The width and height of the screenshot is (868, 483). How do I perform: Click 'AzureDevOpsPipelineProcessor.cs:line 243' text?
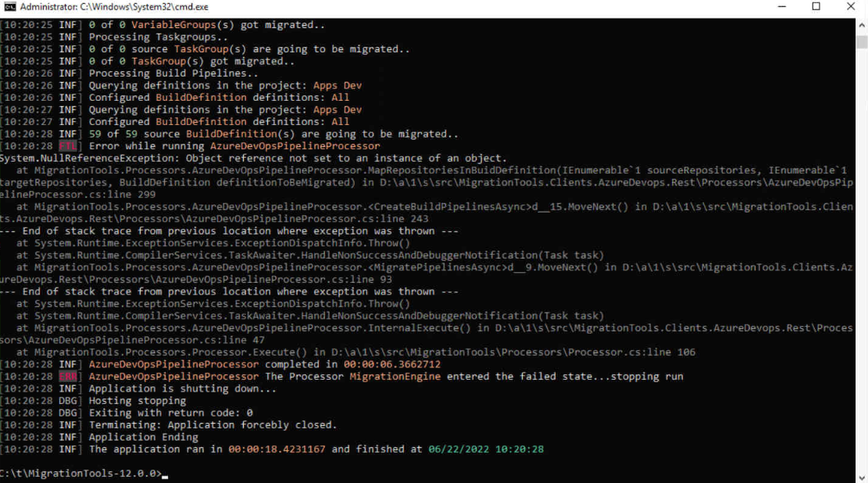pos(307,219)
